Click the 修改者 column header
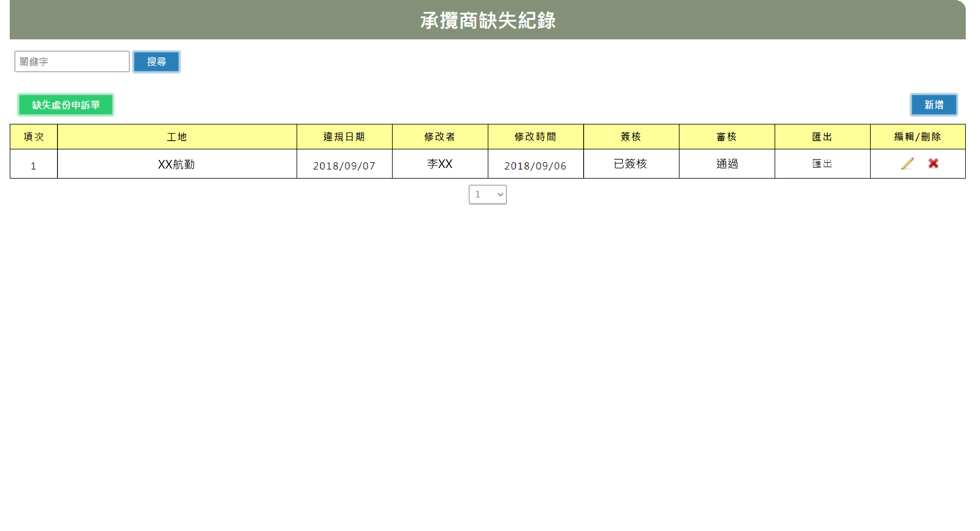 coord(440,137)
